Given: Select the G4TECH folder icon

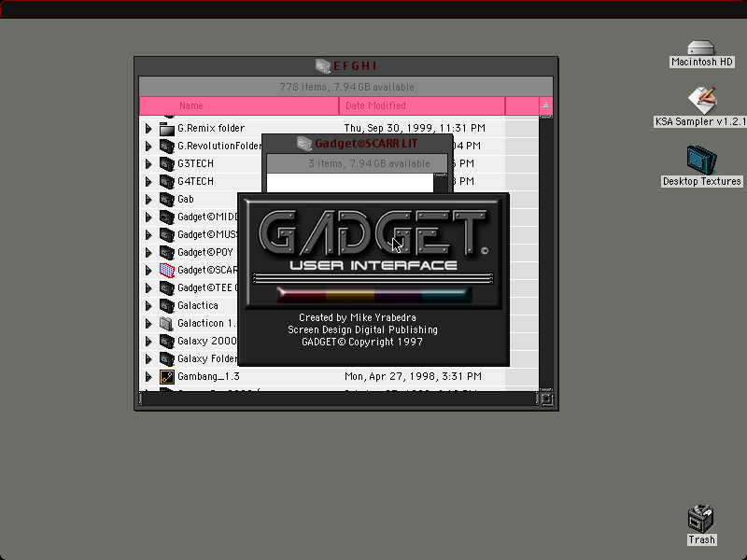Looking at the screenshot, I should point(167,181).
